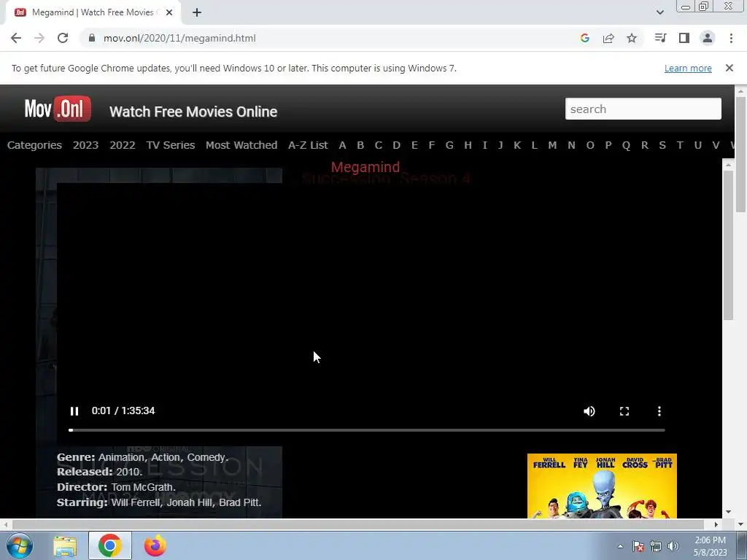This screenshot has width=747, height=560.
Task: Enter fullscreen mode in video player
Action: pos(624,411)
